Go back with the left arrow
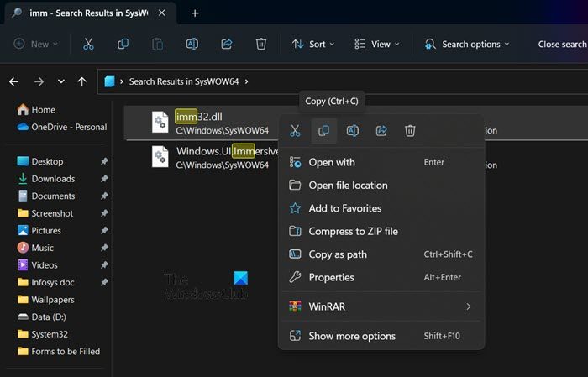 (x=14, y=81)
